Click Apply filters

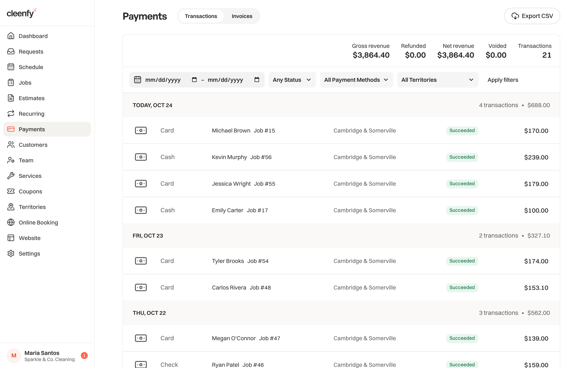point(503,80)
